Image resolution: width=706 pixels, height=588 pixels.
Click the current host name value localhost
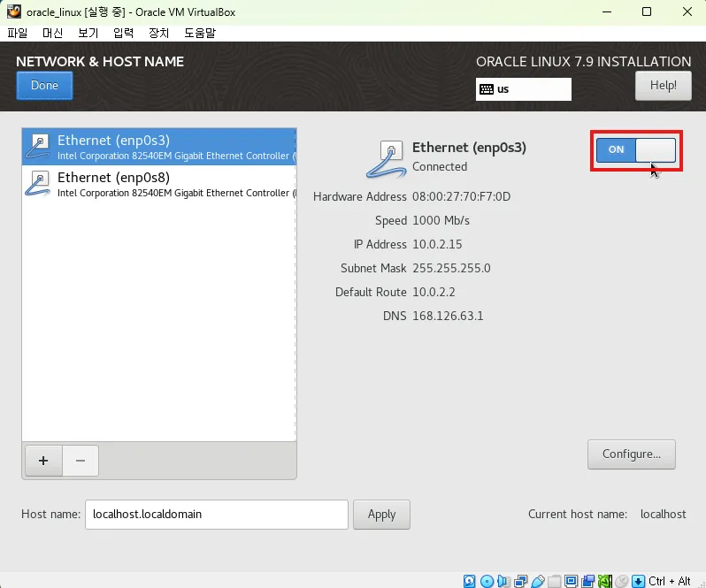point(664,514)
